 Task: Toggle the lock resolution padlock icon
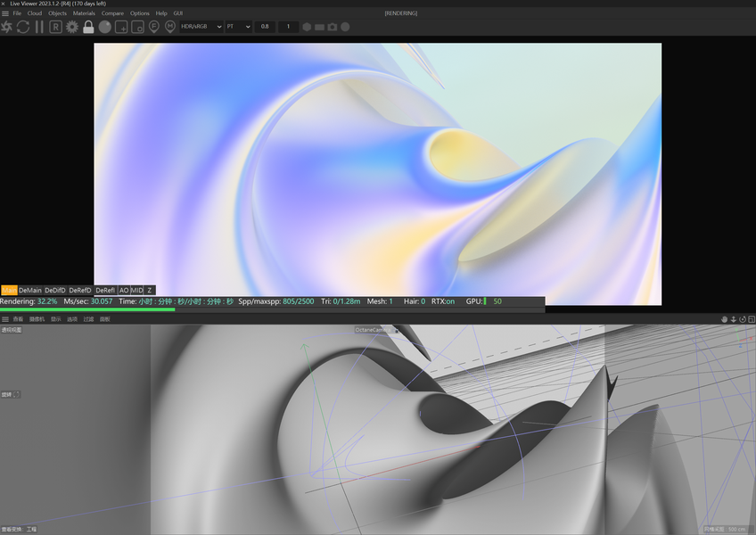[88, 27]
